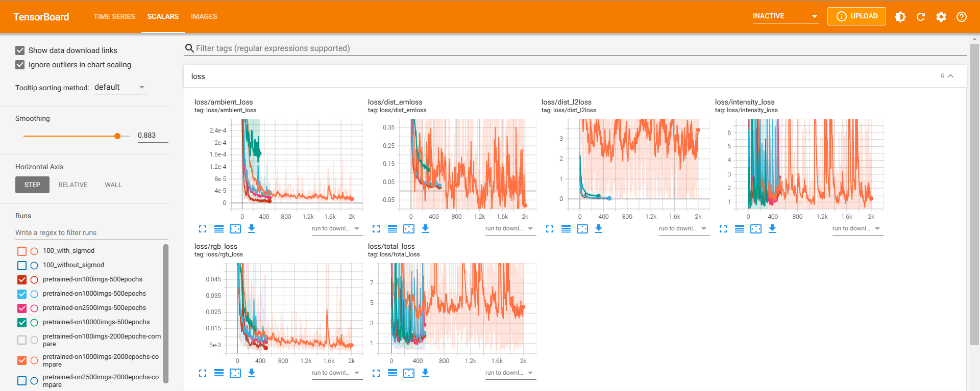The image size is (980, 391).
Task: Toggle y-axis log scale for ambient_loss
Action: (219, 229)
